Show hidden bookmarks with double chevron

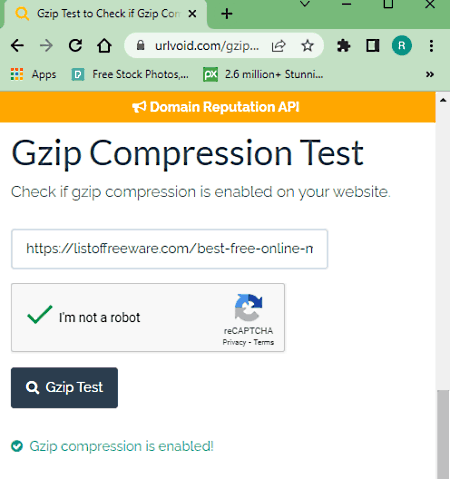point(430,74)
